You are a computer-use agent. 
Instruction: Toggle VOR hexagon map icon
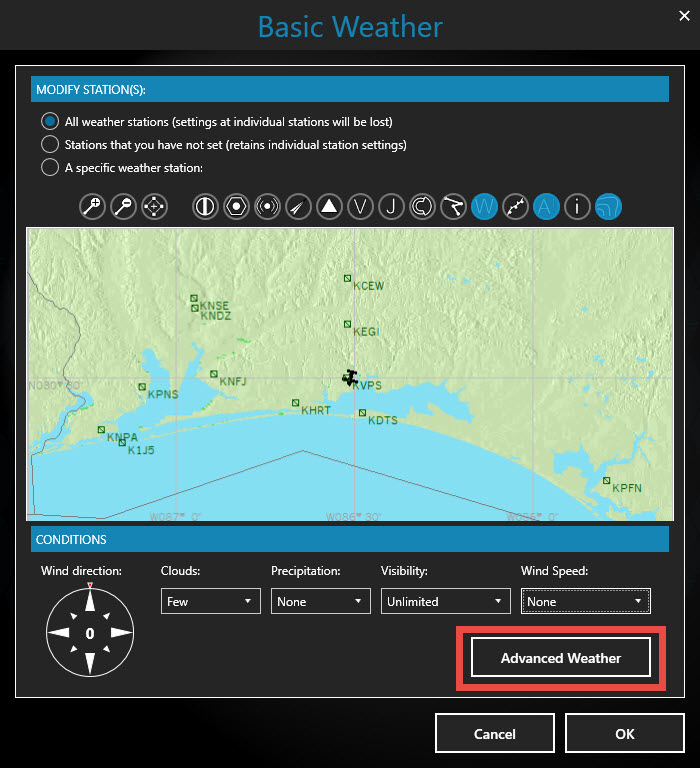pyautogui.click(x=237, y=207)
